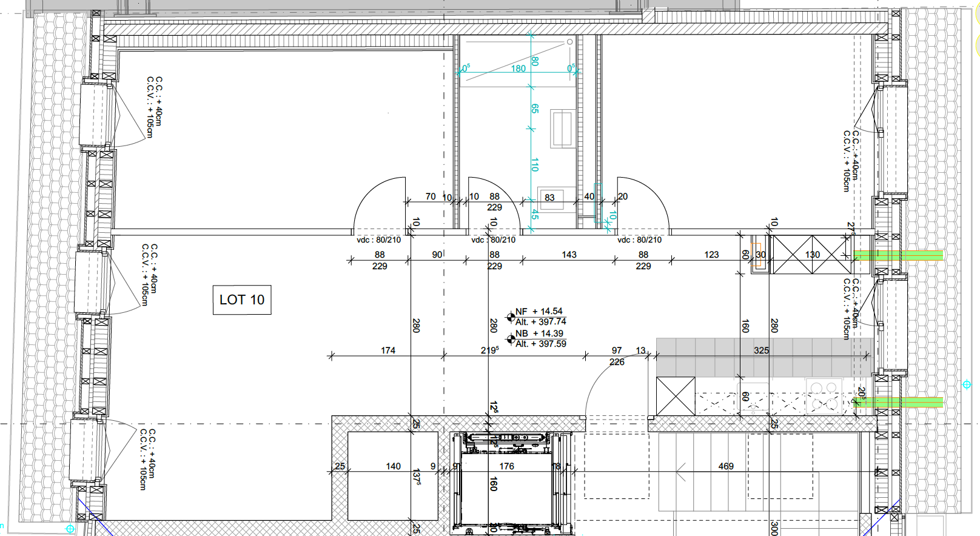Viewport: 980px width, 536px height.
Task: Click the cyan 180 shower dimension text
Action: [518, 69]
